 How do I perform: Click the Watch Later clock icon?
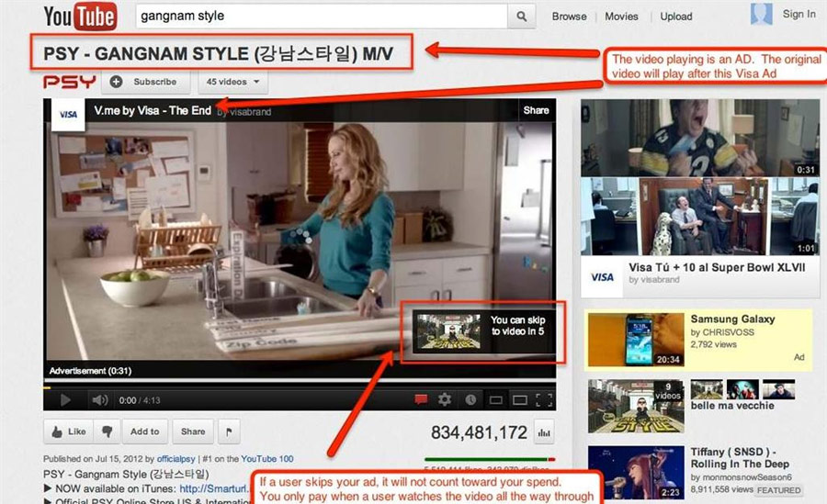point(470,400)
